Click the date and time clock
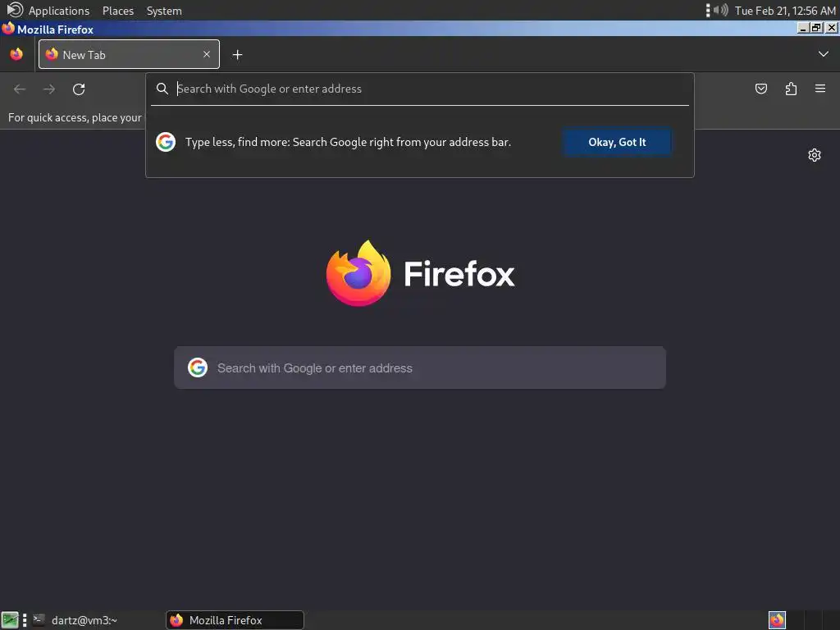The image size is (840, 630). (x=785, y=11)
